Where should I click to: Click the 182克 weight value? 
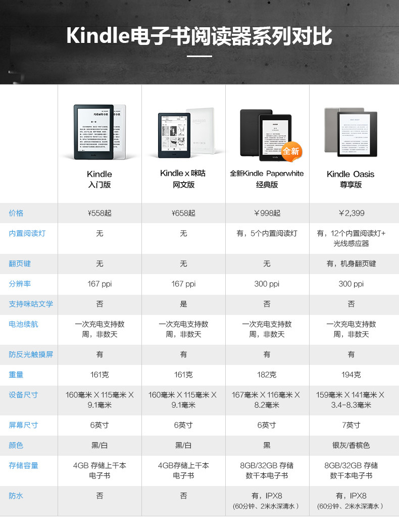[x=267, y=375]
